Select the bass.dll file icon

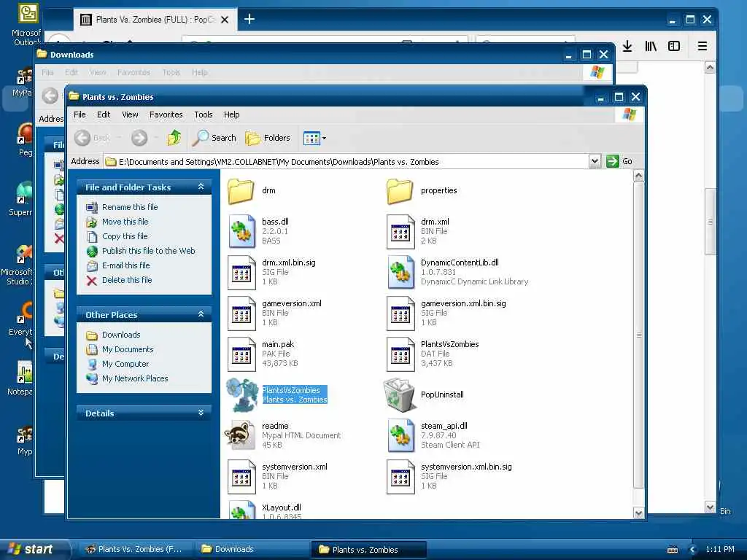coord(242,231)
